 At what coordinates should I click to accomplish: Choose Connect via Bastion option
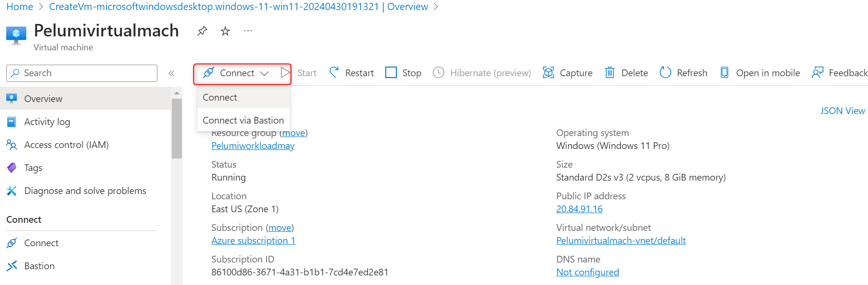pyautogui.click(x=243, y=120)
